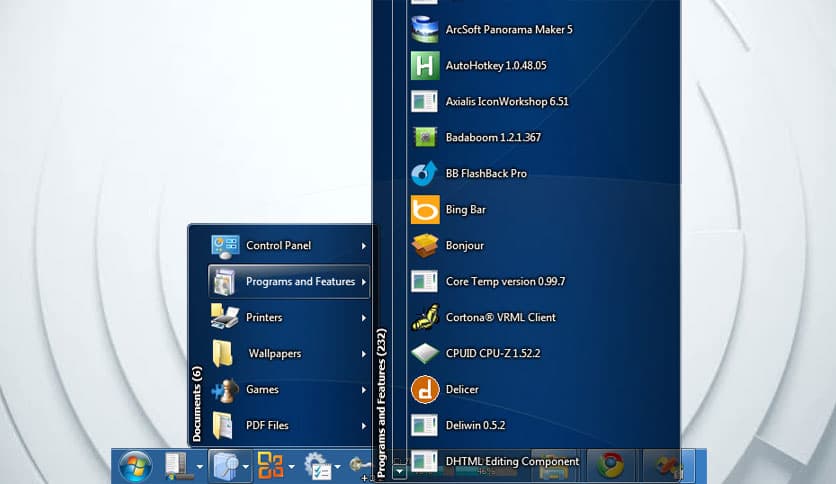Click the DHTML Editing Component label
The height and width of the screenshot is (484, 836).
pos(512,462)
